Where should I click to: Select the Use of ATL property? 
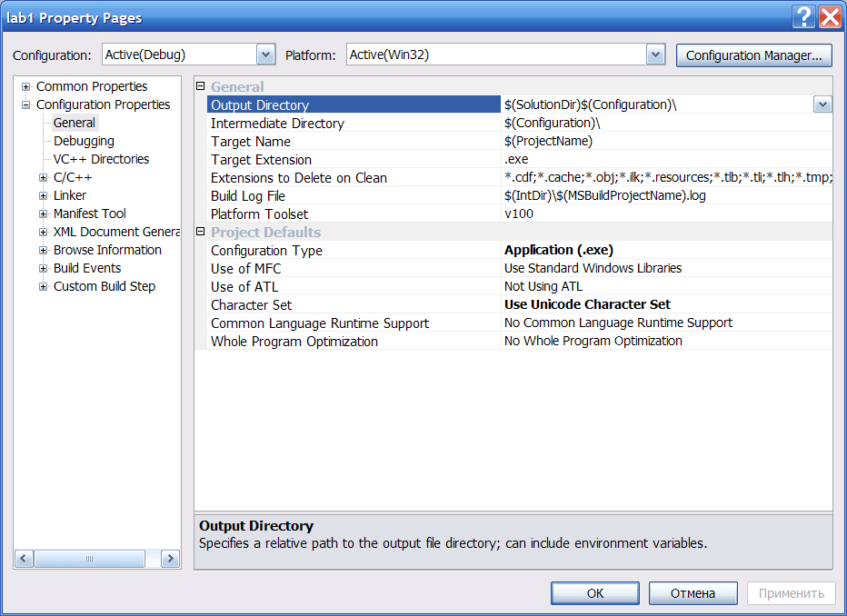(354, 287)
